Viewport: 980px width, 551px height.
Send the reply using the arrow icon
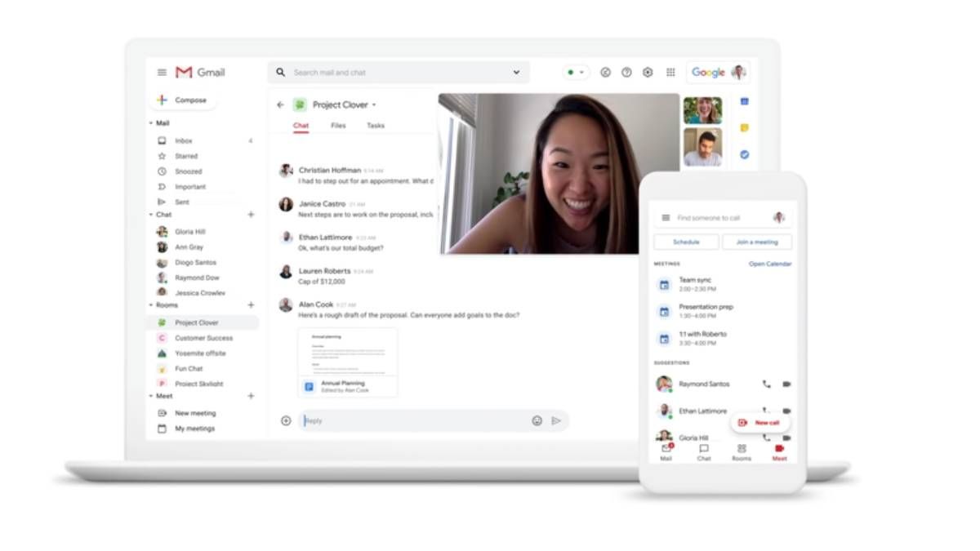tap(556, 420)
